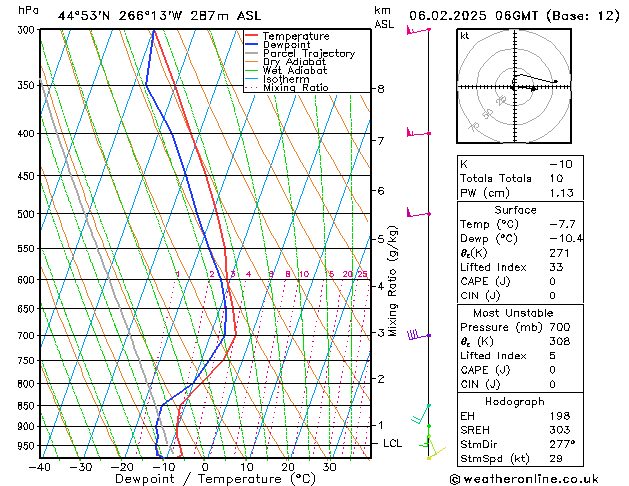The width and height of the screenshot is (629, 486).
Task: Click the Hodograph section heading
Action: pyautogui.click(x=515, y=401)
